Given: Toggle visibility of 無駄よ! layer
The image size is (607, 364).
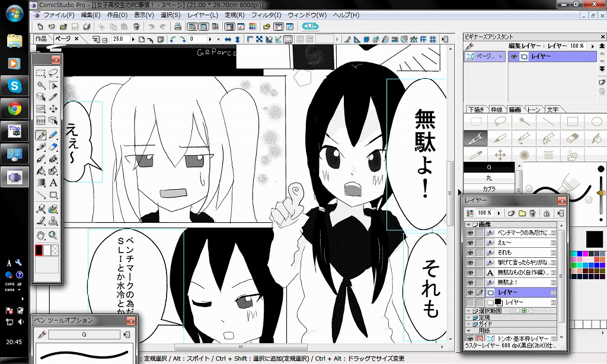Looking at the screenshot, I should 470,283.
